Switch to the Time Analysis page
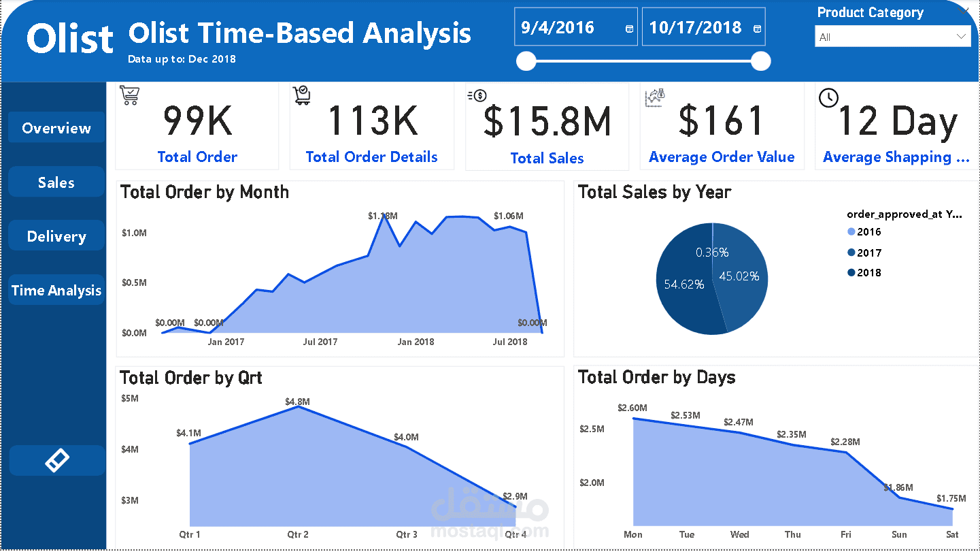The height and width of the screenshot is (552, 980). coord(56,291)
